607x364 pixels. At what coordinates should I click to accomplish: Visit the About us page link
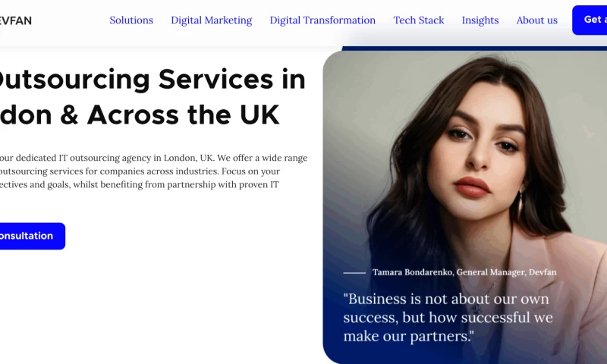(537, 20)
